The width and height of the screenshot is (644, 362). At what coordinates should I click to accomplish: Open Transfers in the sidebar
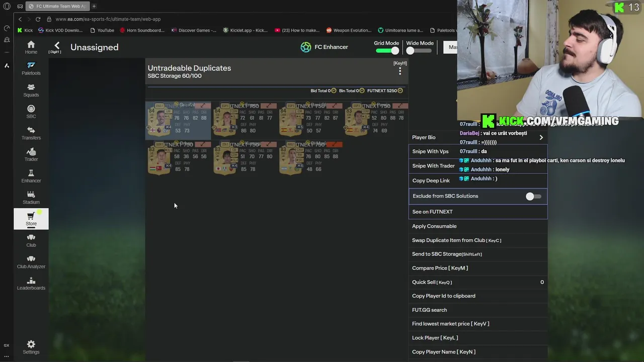31,133
